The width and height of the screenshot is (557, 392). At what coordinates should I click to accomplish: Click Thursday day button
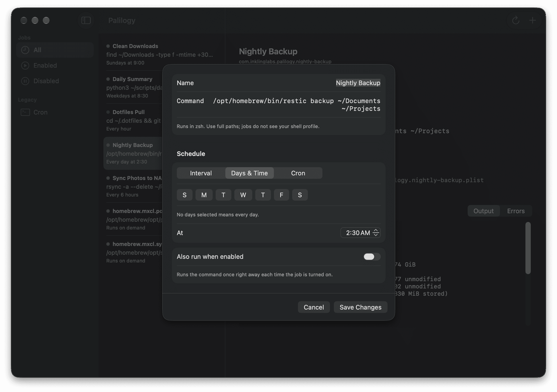point(263,195)
